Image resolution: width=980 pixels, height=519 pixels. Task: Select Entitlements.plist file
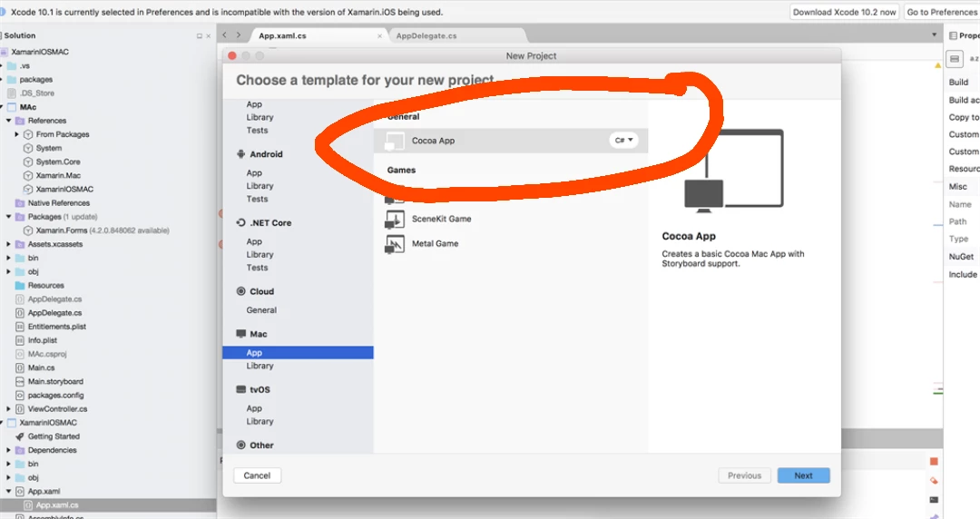[57, 327]
